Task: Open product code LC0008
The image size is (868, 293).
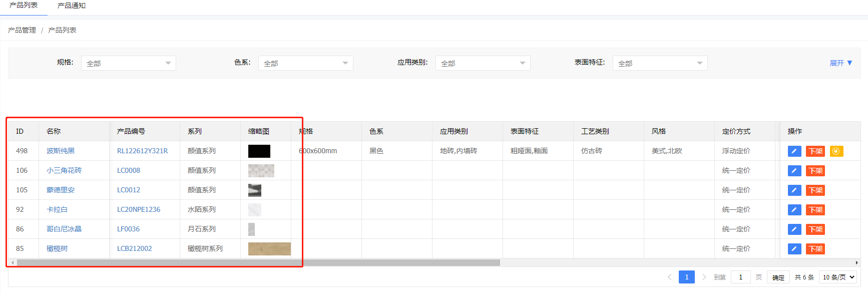Action: [x=129, y=170]
